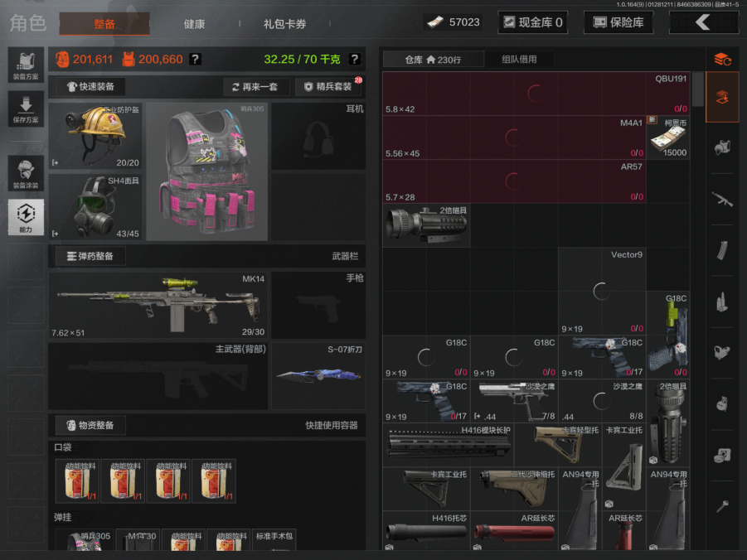Open the 装备方案 loadout preset icon
The height and width of the screenshot is (560, 747).
25,65
